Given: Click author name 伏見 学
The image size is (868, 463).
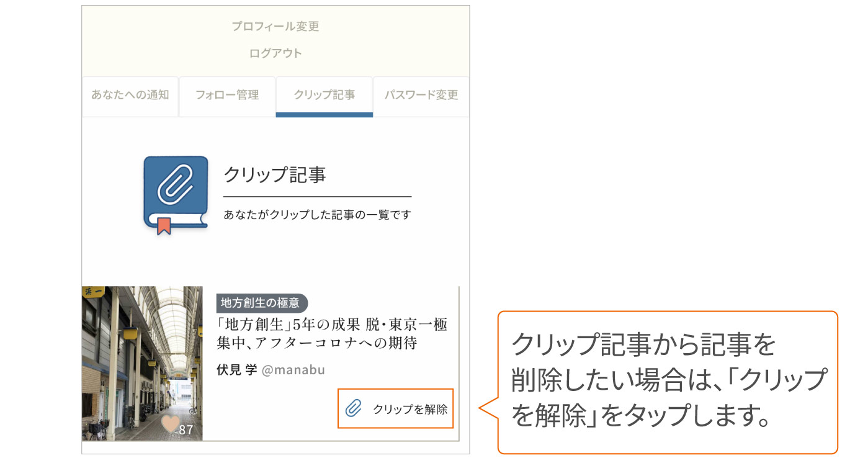Looking at the screenshot, I should click(x=236, y=370).
